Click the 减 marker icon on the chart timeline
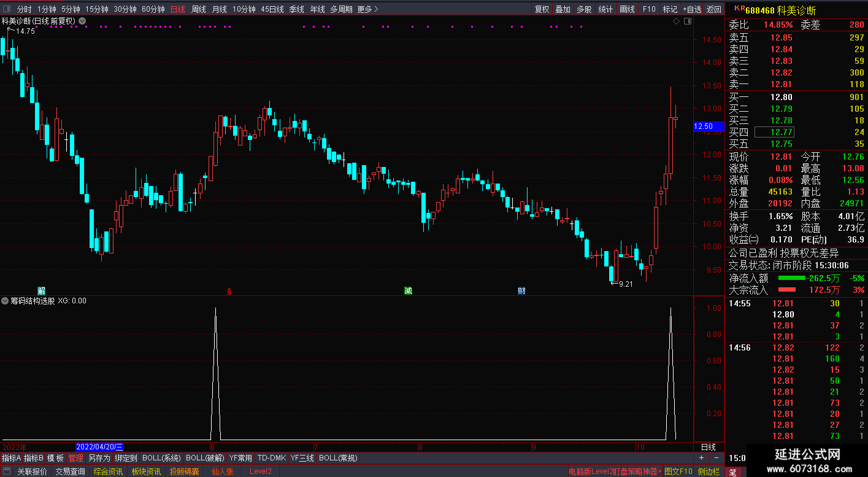The image size is (868, 477). pyautogui.click(x=408, y=290)
